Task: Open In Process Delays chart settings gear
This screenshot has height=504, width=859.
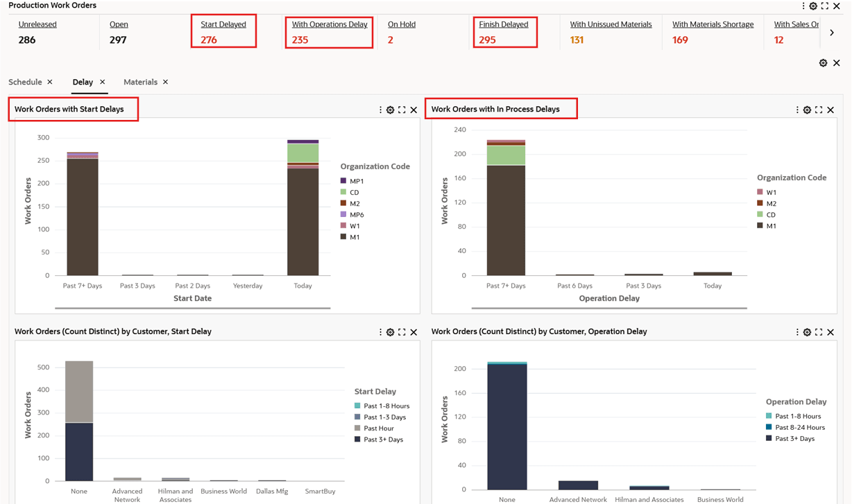Action: coord(807,110)
